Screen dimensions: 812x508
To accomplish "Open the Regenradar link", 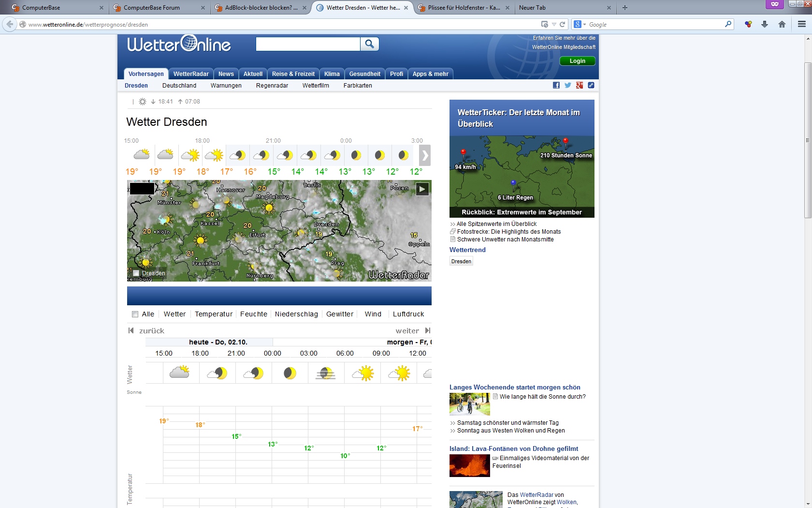I will [272, 86].
